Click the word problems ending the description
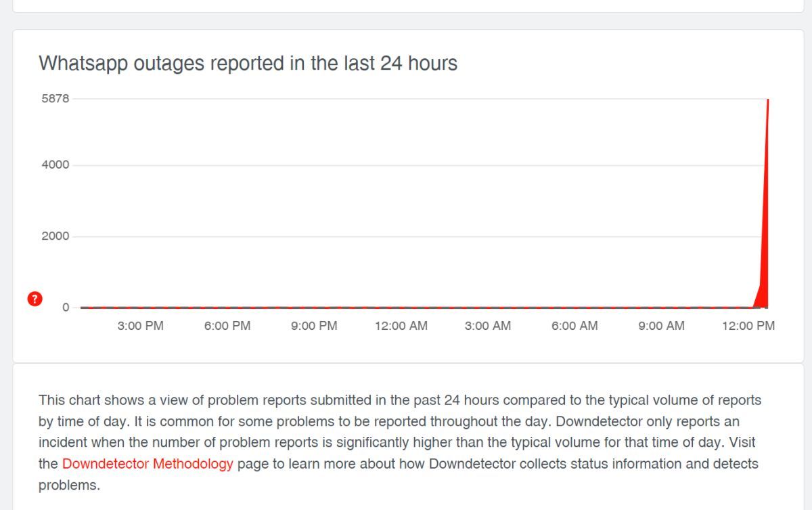The image size is (812, 510). tap(69, 486)
